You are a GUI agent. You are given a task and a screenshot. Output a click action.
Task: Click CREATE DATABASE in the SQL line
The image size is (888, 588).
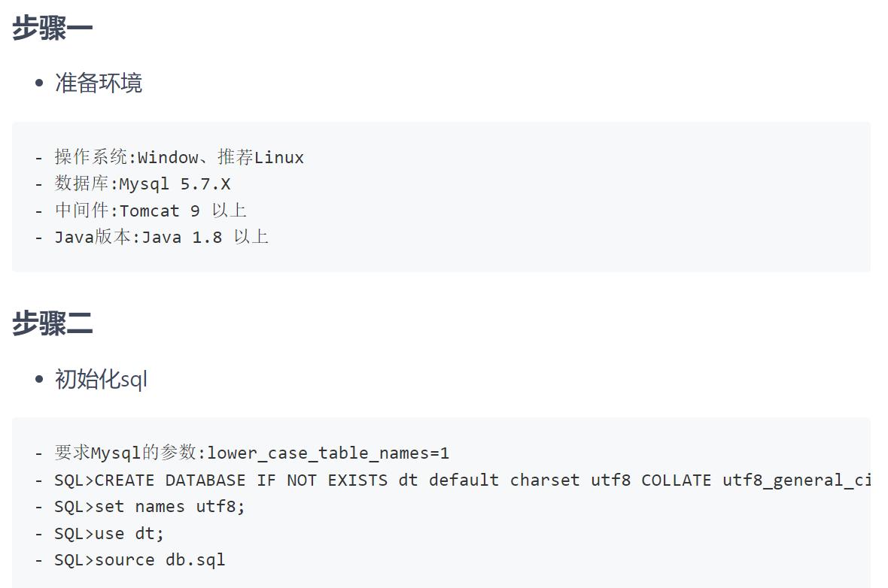170,480
